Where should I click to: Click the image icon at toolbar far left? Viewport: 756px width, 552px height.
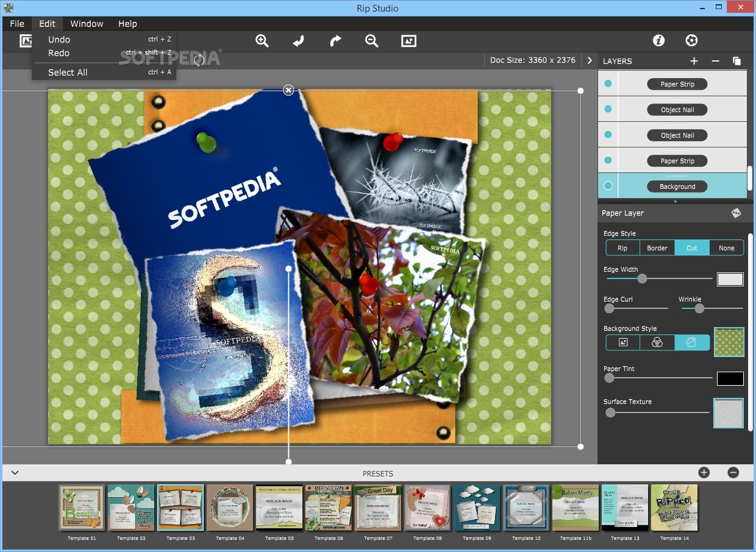point(26,41)
